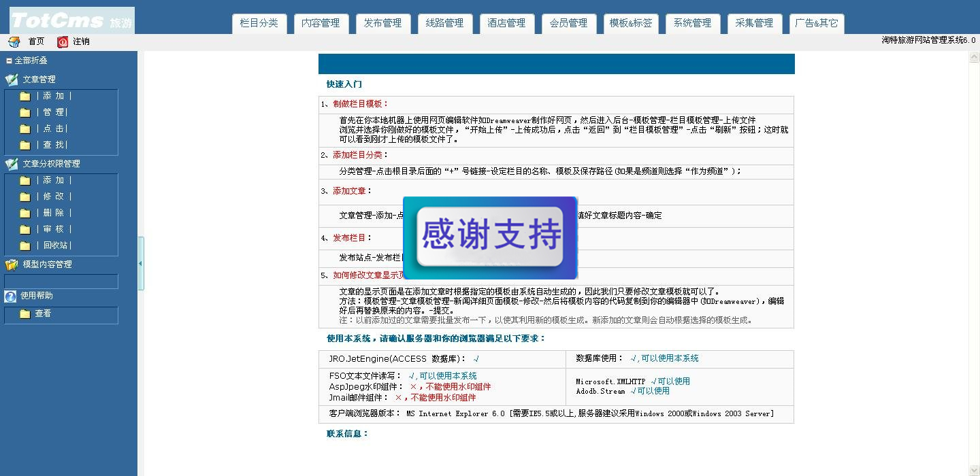The width and height of the screenshot is (980, 476).
Task: Open the 内容管理 tab
Action: coord(321,23)
